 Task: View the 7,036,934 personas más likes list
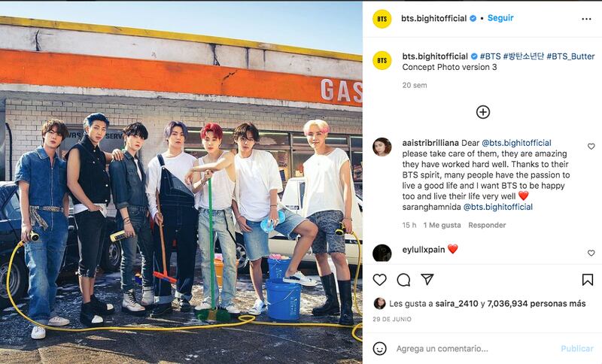pyautogui.click(x=537, y=304)
